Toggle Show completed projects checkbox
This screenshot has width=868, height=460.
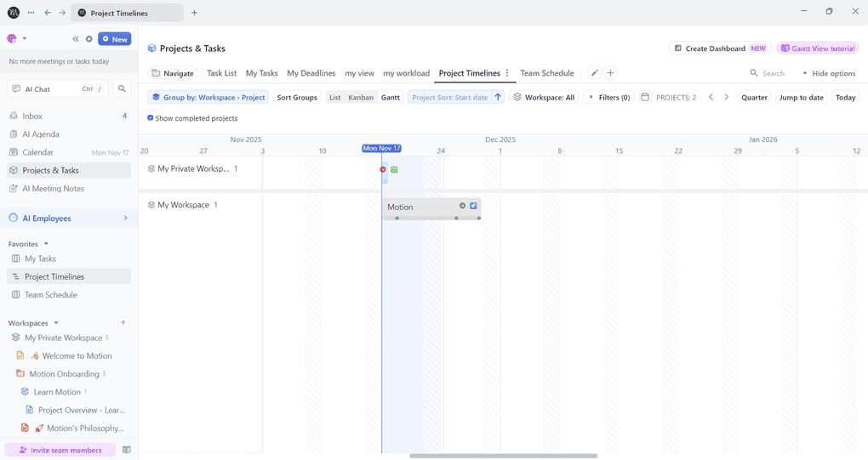(x=150, y=118)
